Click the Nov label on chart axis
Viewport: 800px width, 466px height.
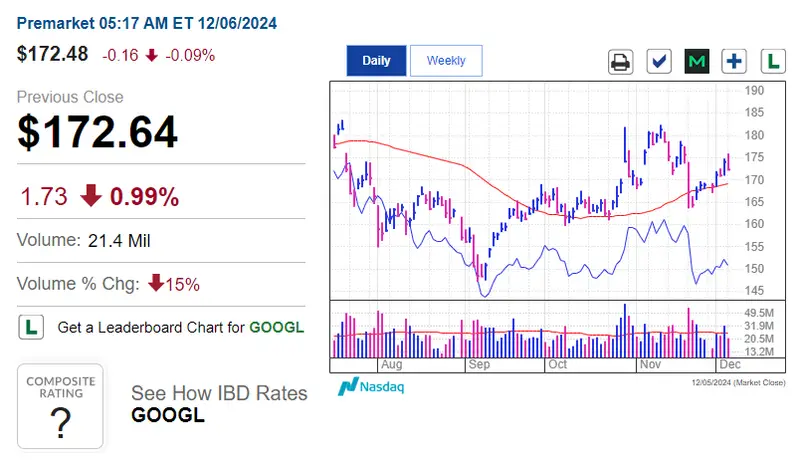pyautogui.click(x=650, y=364)
